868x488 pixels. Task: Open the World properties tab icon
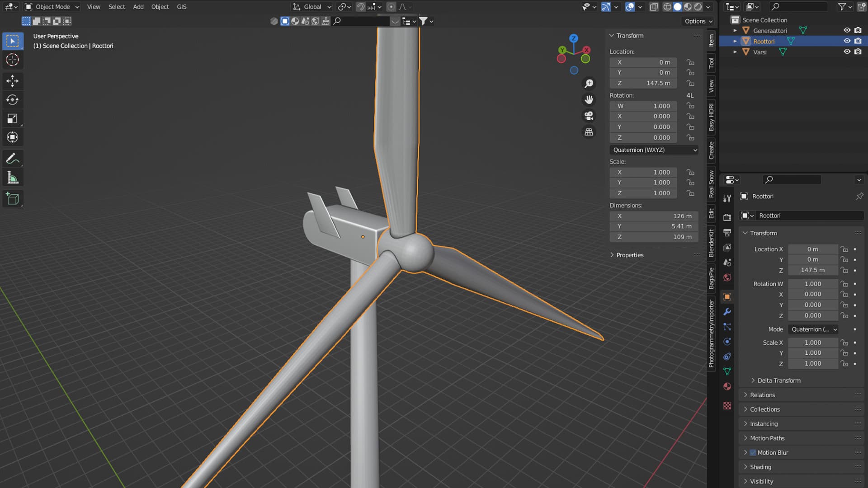(727, 277)
